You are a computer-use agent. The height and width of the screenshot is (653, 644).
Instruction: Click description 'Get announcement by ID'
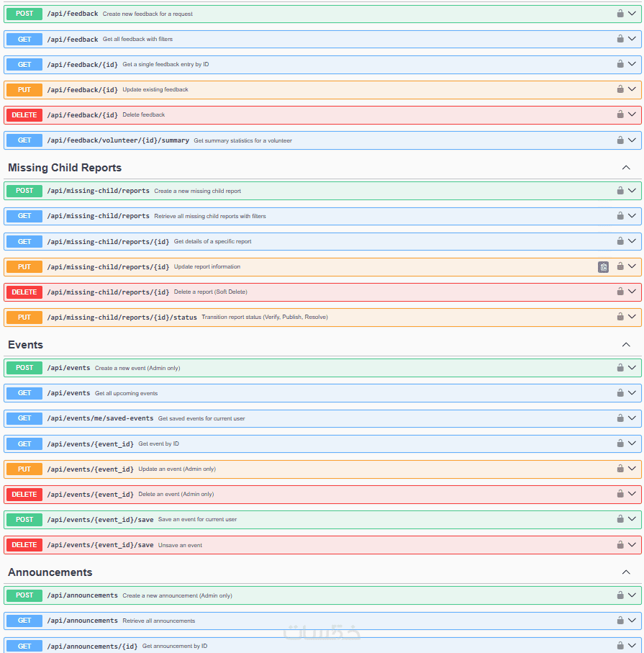(x=174, y=646)
